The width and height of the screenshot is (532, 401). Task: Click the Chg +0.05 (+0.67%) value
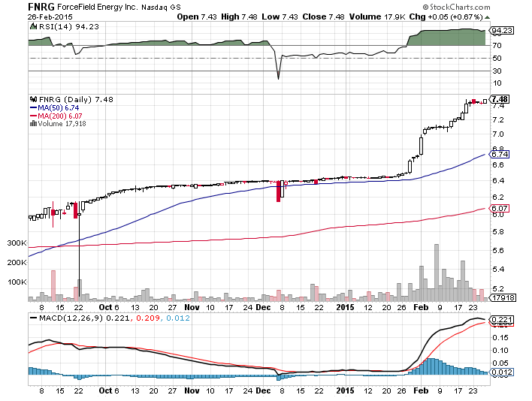click(446, 17)
